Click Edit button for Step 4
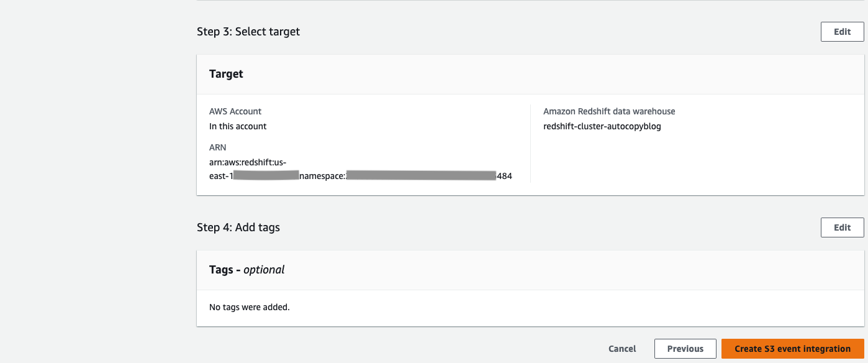This screenshot has width=868, height=363. tap(842, 227)
